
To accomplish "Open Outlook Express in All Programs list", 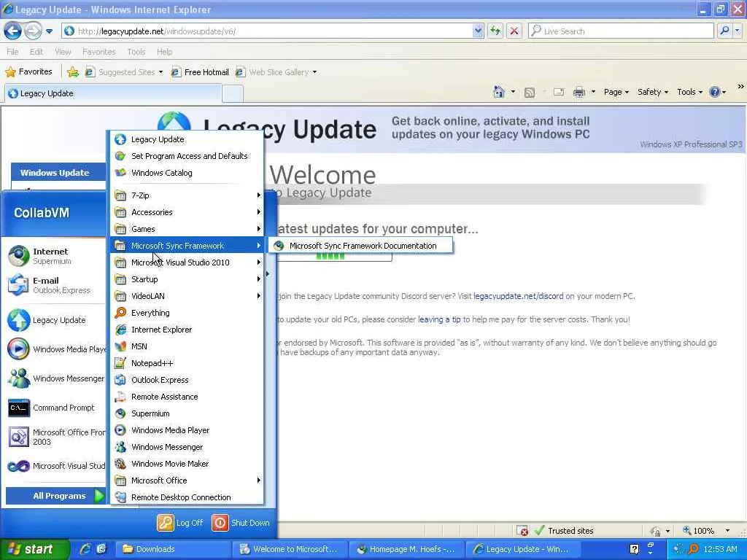I will [187, 380].
